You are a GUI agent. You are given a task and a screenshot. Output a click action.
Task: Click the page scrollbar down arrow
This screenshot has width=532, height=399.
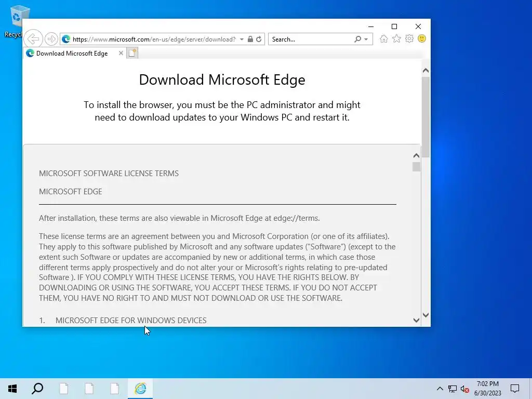[426, 315]
